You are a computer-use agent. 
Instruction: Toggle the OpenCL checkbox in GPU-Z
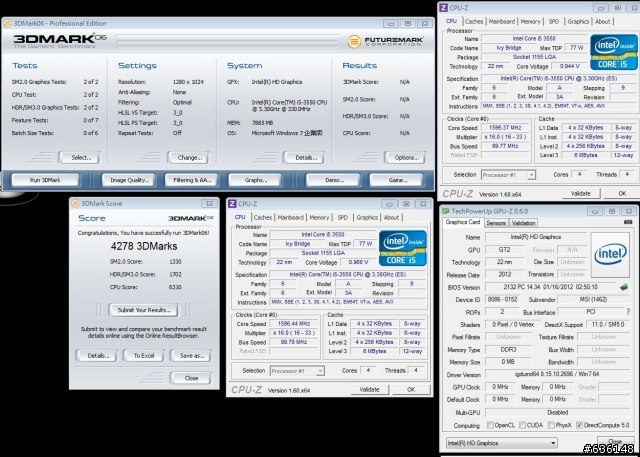tap(490, 425)
